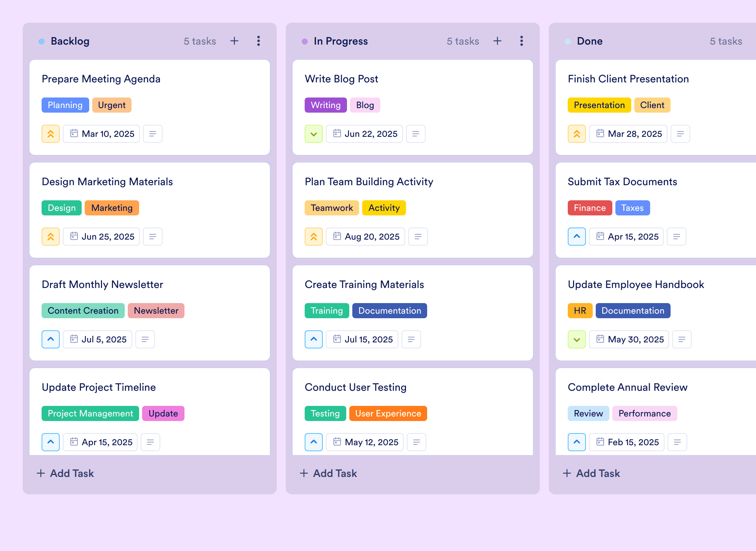Open the Write Blog Post task title
Image resolution: width=756 pixels, height=551 pixels.
[341, 79]
